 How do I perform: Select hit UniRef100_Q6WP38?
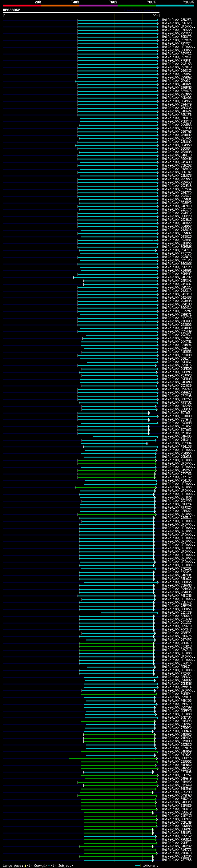pyautogui.click(x=177, y=410)
